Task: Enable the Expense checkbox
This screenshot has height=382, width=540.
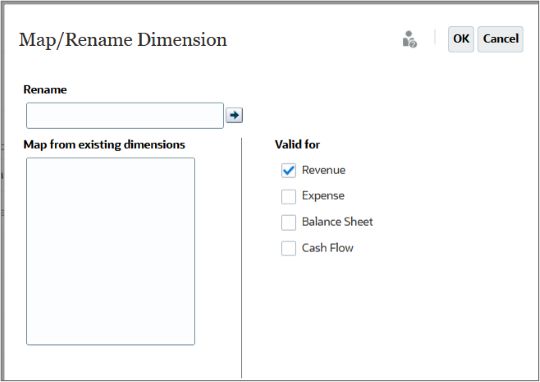Action: point(288,196)
